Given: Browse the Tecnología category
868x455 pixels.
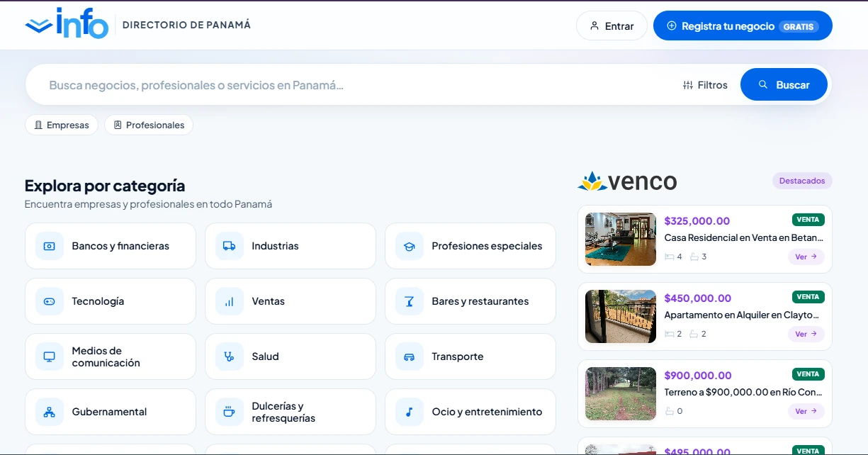Looking at the screenshot, I should pos(111,301).
